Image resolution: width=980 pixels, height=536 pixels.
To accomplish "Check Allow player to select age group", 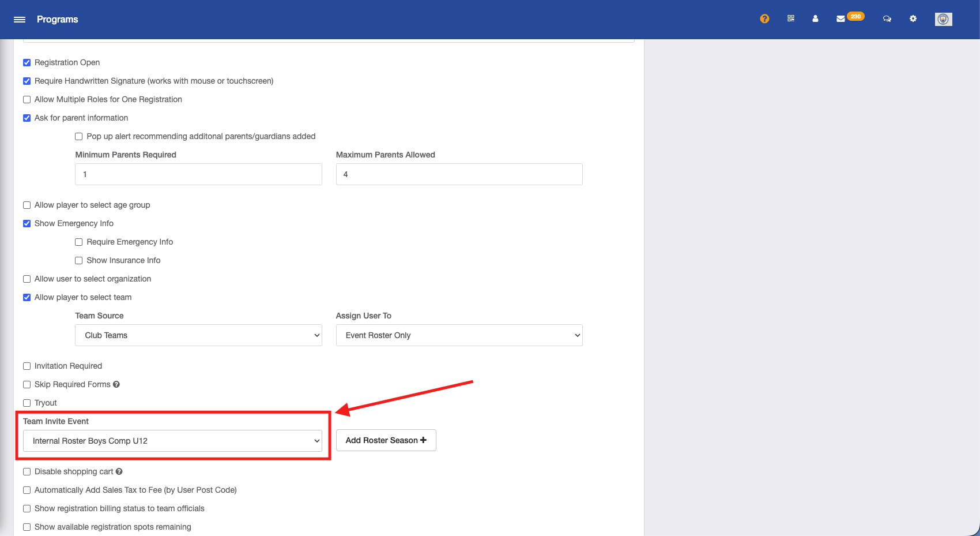I will 27,205.
